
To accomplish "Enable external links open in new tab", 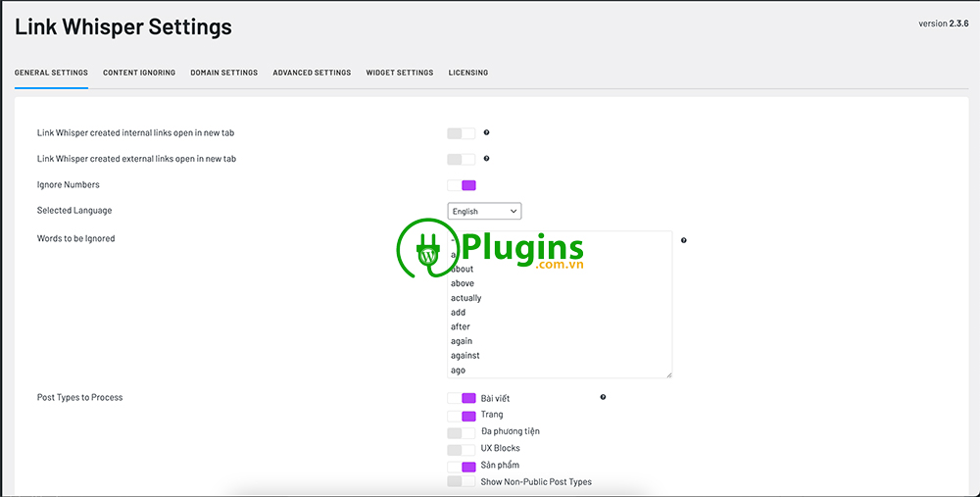I will [x=461, y=159].
